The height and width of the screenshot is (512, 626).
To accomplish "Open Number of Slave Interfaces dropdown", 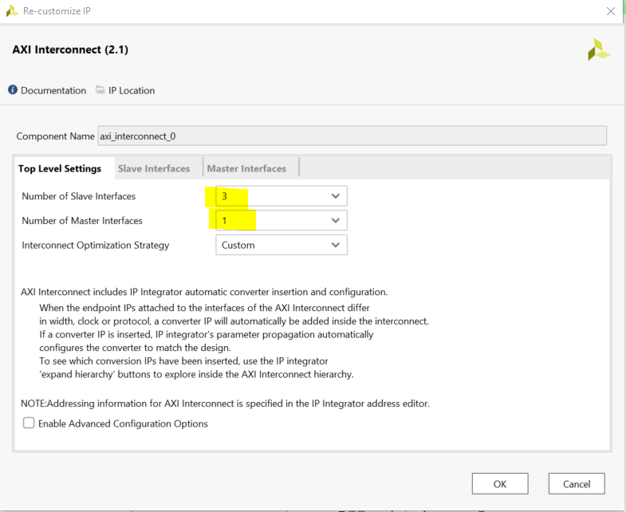I will (x=281, y=196).
